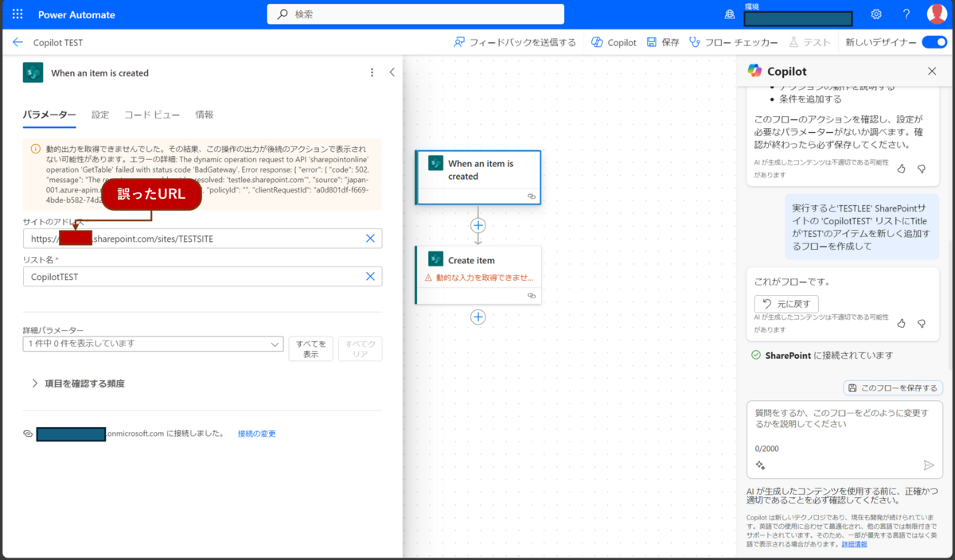Select the Create item action card

[x=478, y=274]
